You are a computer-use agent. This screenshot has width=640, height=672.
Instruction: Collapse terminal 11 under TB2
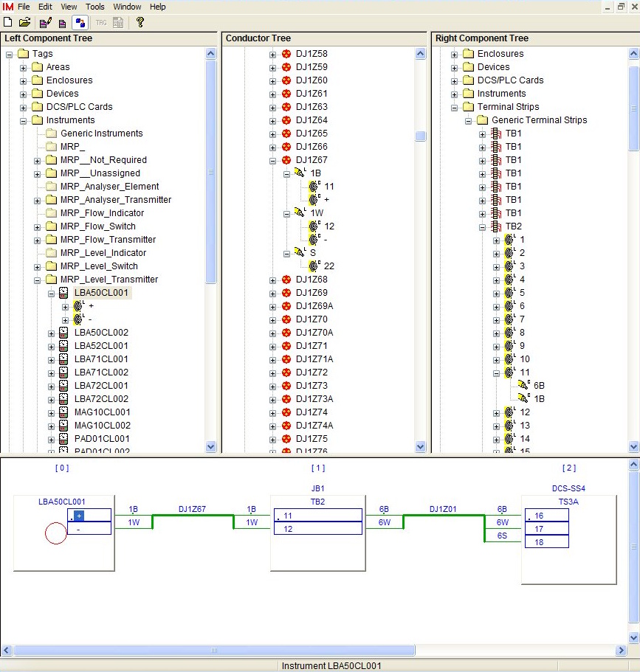click(496, 373)
